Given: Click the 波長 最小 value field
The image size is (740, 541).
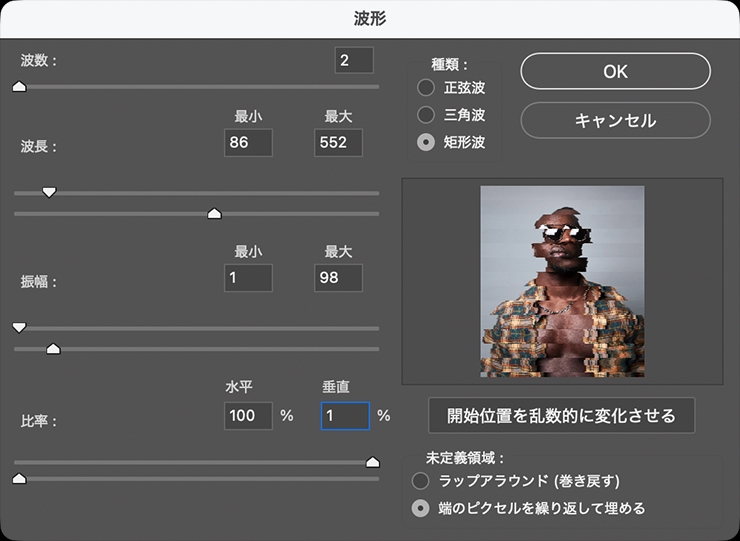Looking at the screenshot, I should pyautogui.click(x=249, y=143).
